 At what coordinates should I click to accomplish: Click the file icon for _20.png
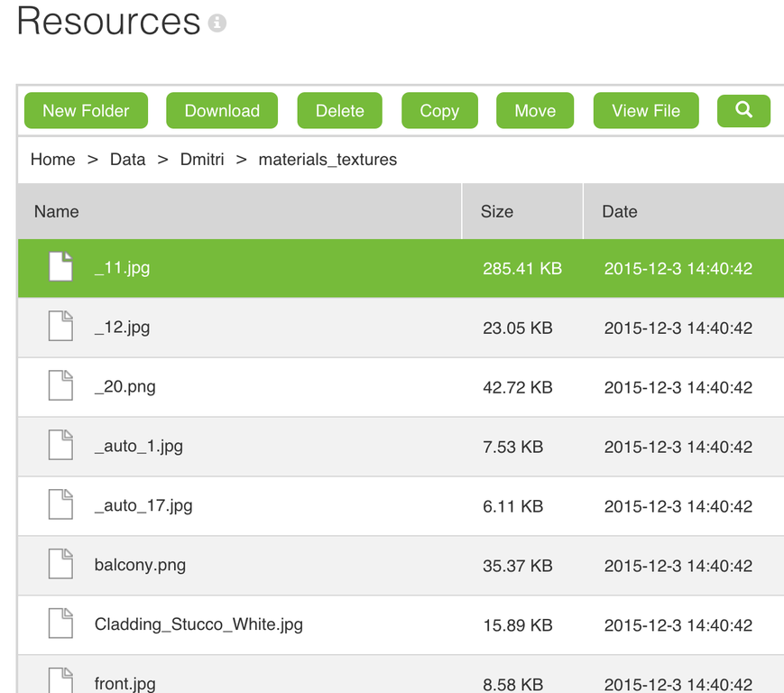[60, 385]
